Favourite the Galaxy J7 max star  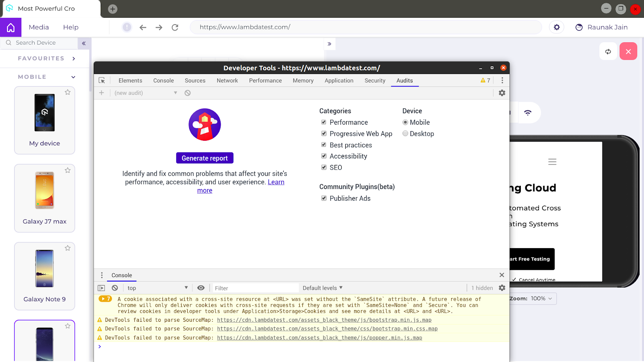(x=68, y=170)
